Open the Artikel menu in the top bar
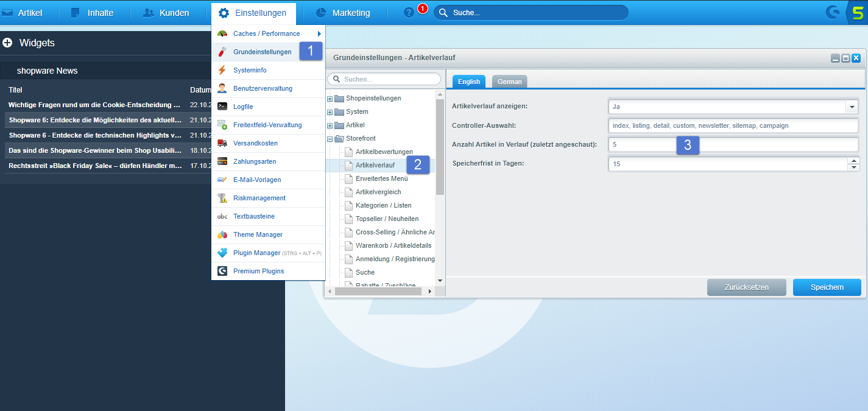The image size is (868, 411). coord(23,13)
